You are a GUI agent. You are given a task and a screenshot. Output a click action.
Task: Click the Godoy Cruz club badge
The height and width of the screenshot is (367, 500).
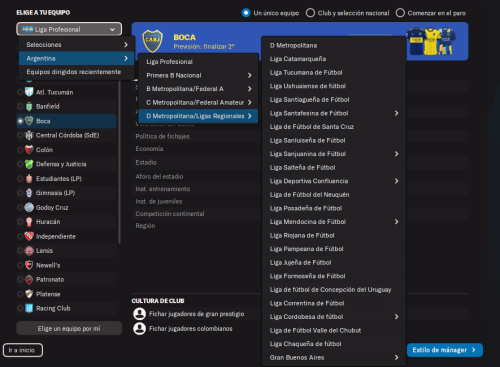(29, 207)
